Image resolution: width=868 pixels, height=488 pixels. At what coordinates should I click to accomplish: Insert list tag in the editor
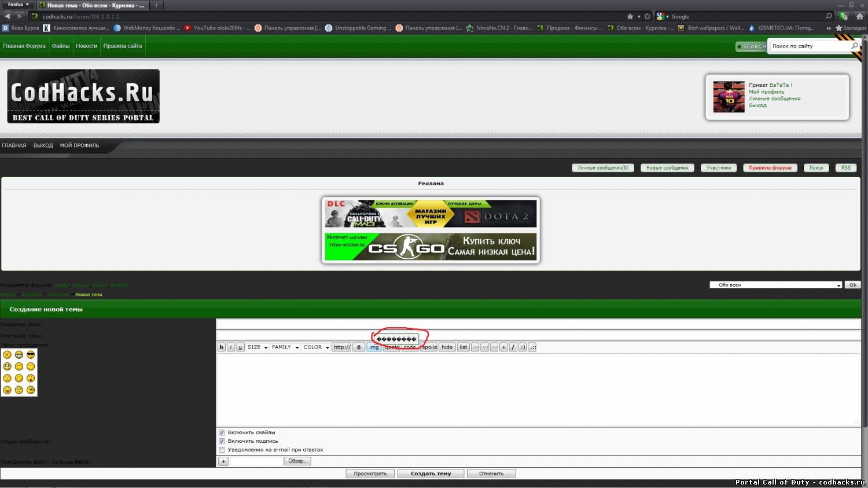[x=464, y=347]
